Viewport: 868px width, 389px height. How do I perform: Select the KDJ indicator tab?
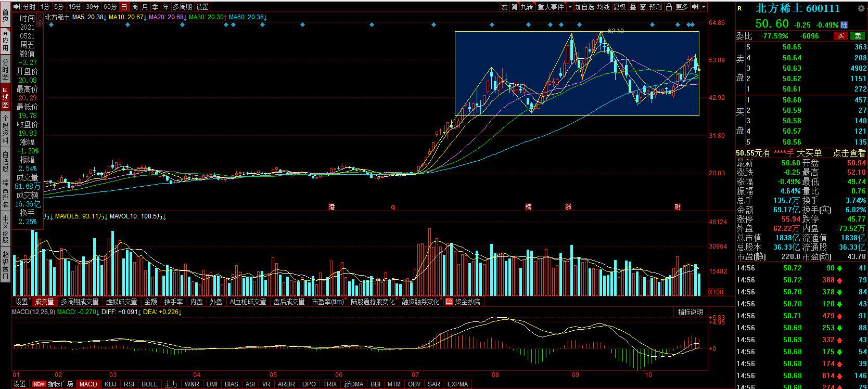pyautogui.click(x=110, y=384)
